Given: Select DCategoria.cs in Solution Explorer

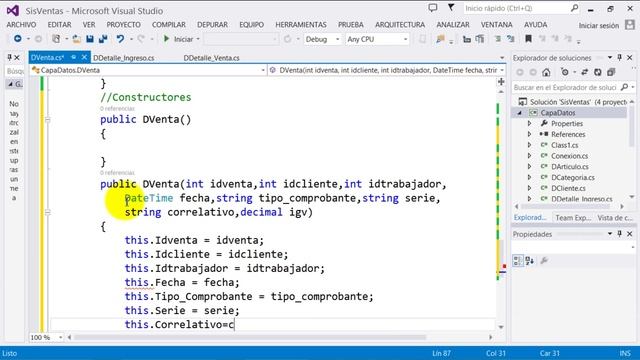Looking at the screenshot, I should (x=573, y=178).
